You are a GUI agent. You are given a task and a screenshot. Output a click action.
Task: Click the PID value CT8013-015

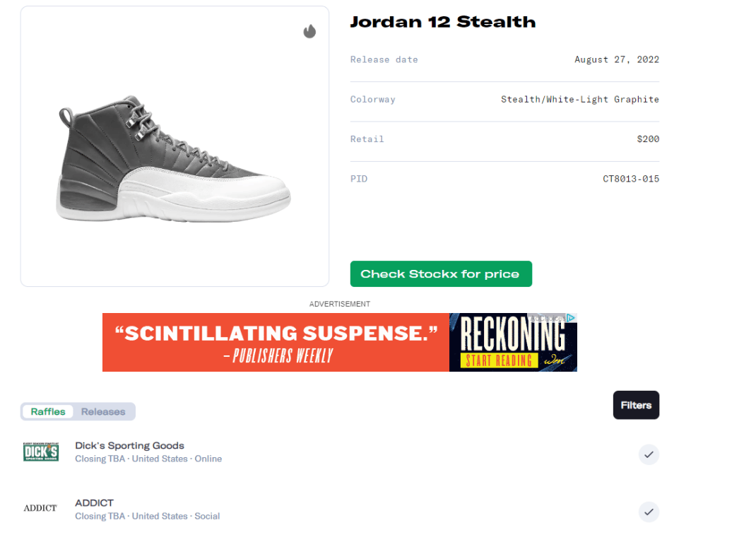(x=630, y=179)
